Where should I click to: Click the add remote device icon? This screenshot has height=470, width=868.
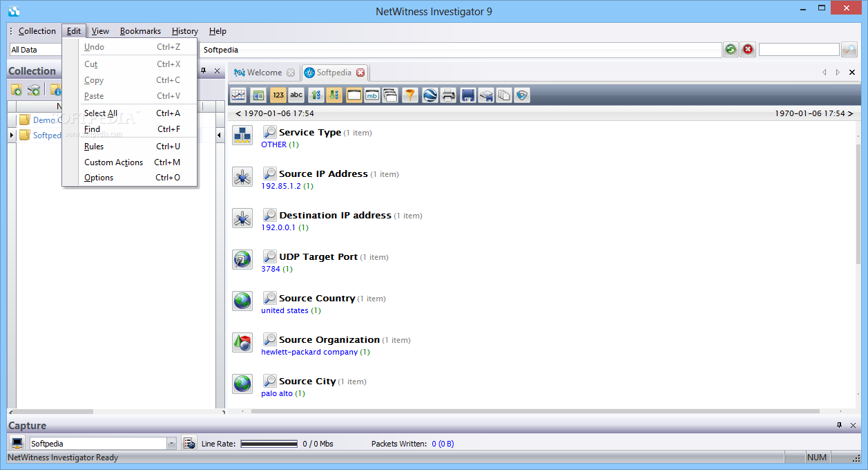[34, 90]
